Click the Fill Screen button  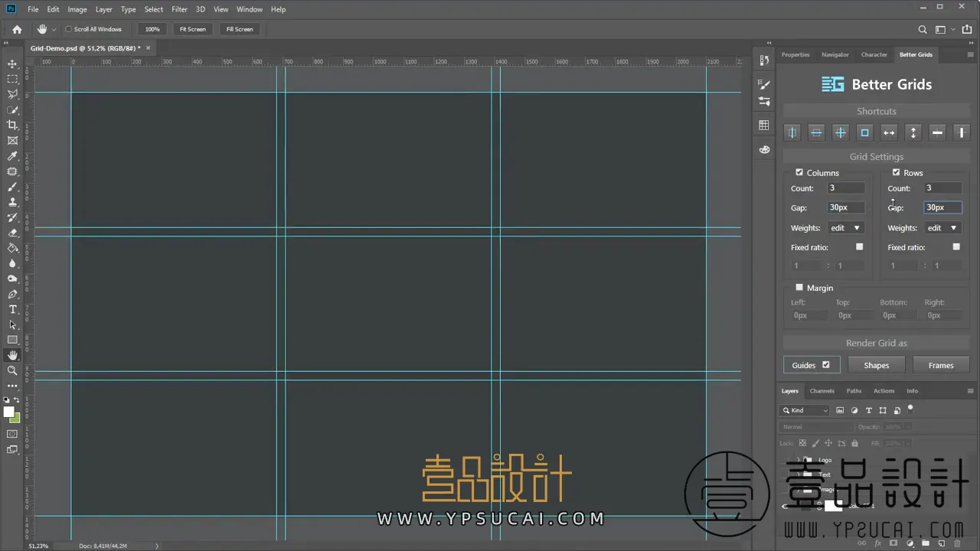pos(240,29)
